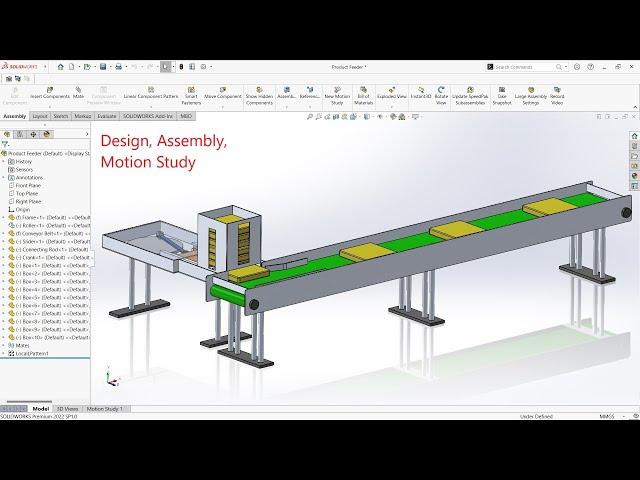Select Front Plane in the tree
This screenshot has width=640, height=480.
(24, 186)
